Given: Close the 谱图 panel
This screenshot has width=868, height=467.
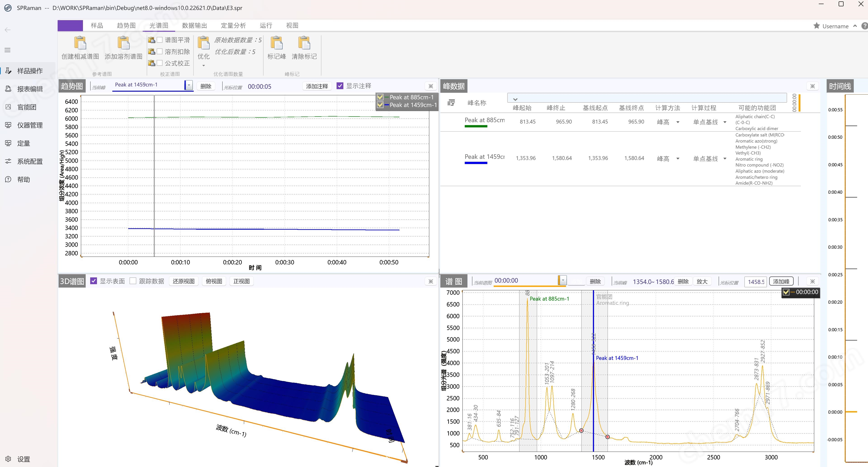Looking at the screenshot, I should tap(812, 281).
